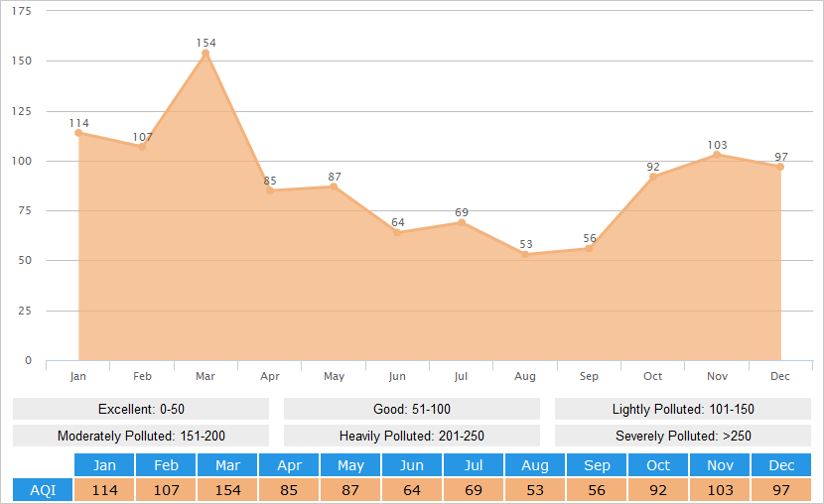
Task: Click table cell with value 85
Action: tap(289, 490)
